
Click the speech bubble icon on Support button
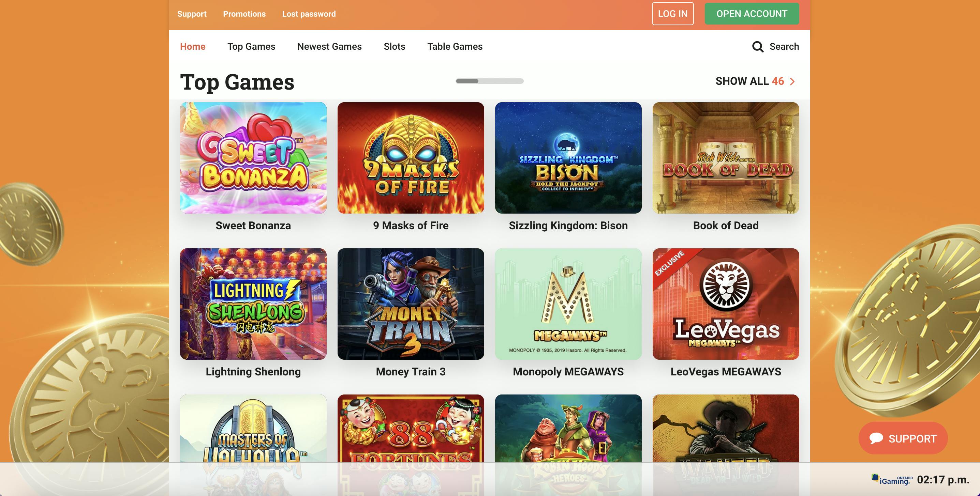pos(876,438)
